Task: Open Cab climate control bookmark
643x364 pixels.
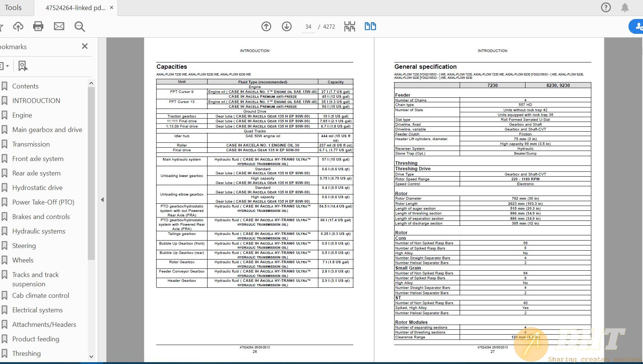Action: 41,296
